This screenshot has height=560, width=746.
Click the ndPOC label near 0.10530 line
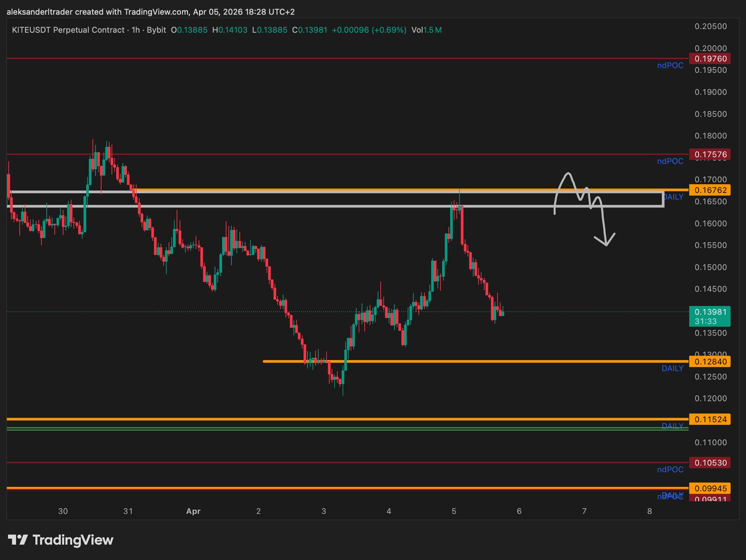pos(670,470)
